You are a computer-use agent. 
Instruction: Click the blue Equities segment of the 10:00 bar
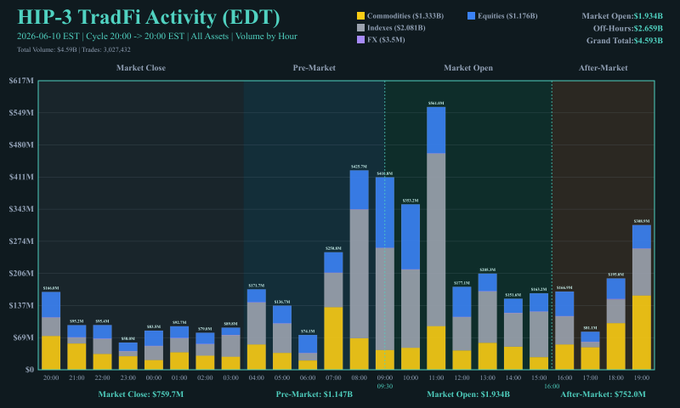(410, 237)
